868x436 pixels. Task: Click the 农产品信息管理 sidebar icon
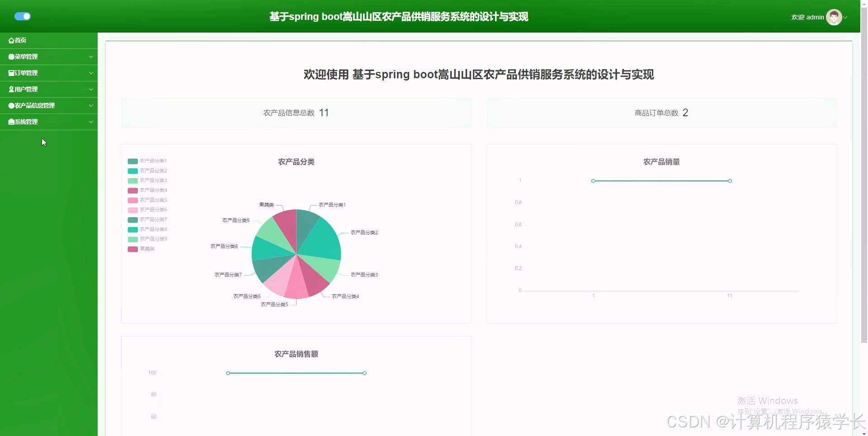[x=11, y=105]
